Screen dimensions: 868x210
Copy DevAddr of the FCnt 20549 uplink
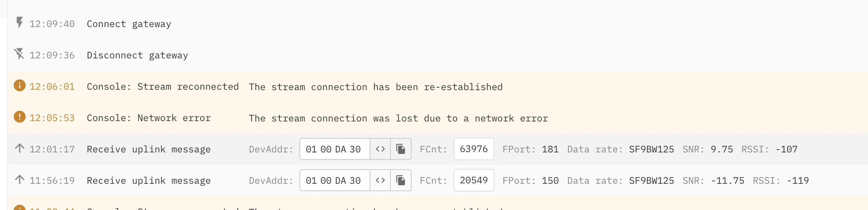pos(401,180)
